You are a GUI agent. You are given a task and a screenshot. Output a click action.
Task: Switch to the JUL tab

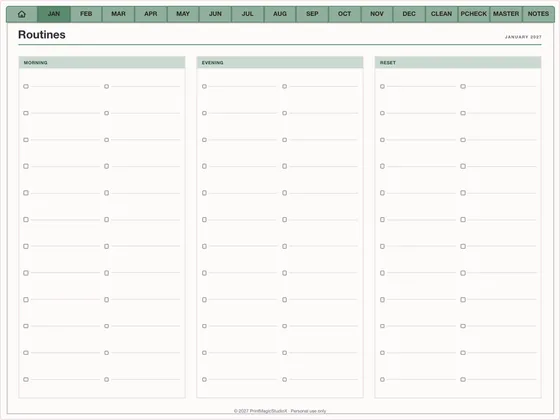click(248, 14)
